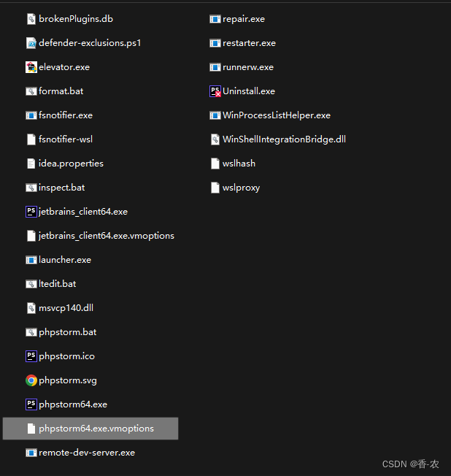Select the file name phpstorm.svg
This screenshot has width=451, height=476.
(x=68, y=380)
